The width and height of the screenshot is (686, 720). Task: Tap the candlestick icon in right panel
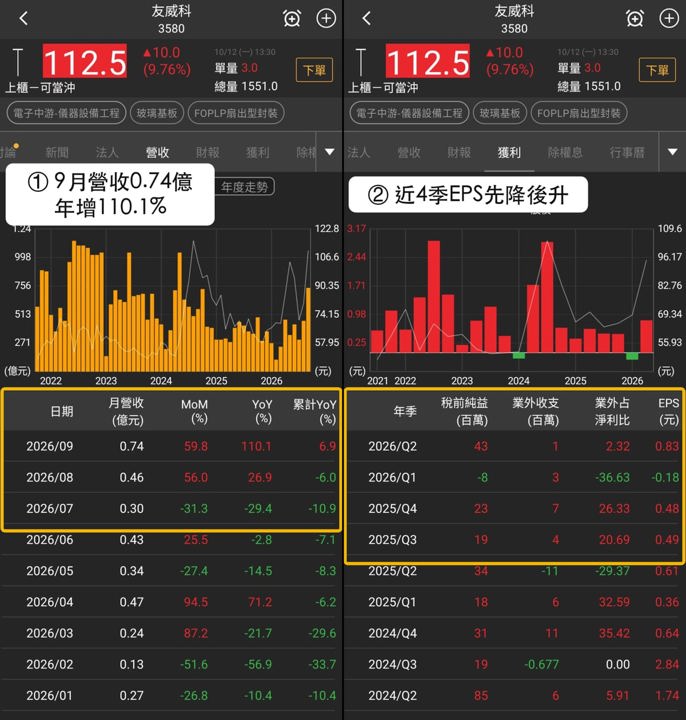coord(360,62)
